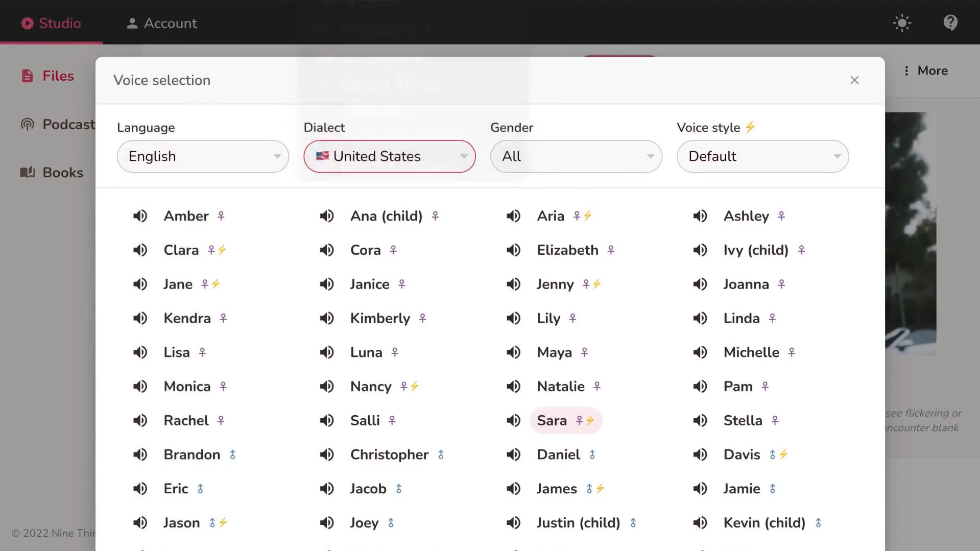Screen dimensions: 980x551
Task: Play the Stella voice preview speaker
Action: 700,421
